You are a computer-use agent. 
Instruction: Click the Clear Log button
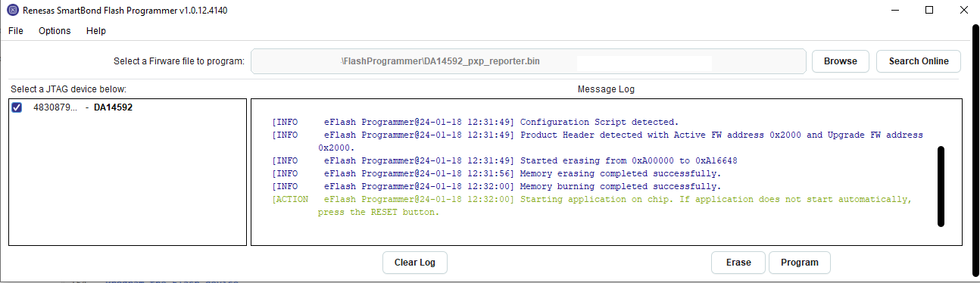415,263
